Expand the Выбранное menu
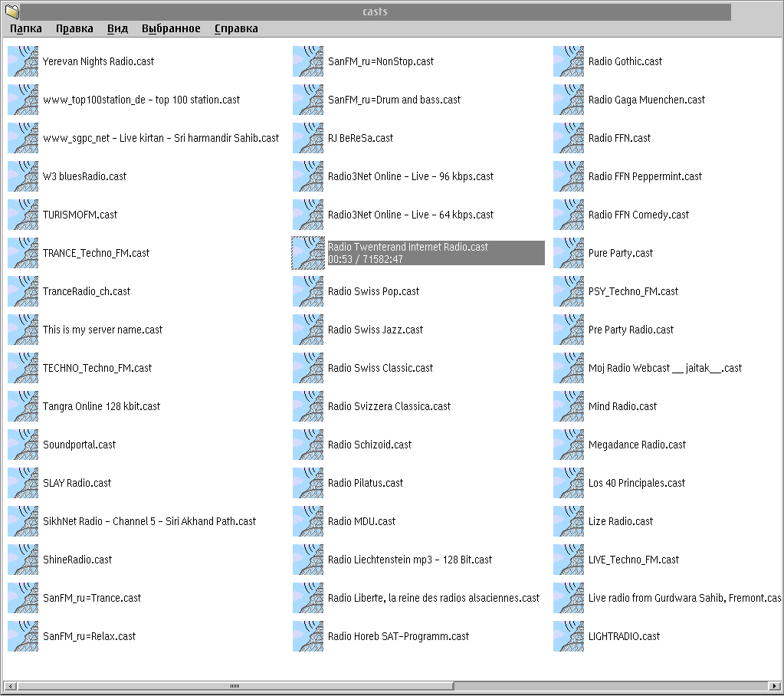This screenshot has width=784, height=696. coord(171,28)
